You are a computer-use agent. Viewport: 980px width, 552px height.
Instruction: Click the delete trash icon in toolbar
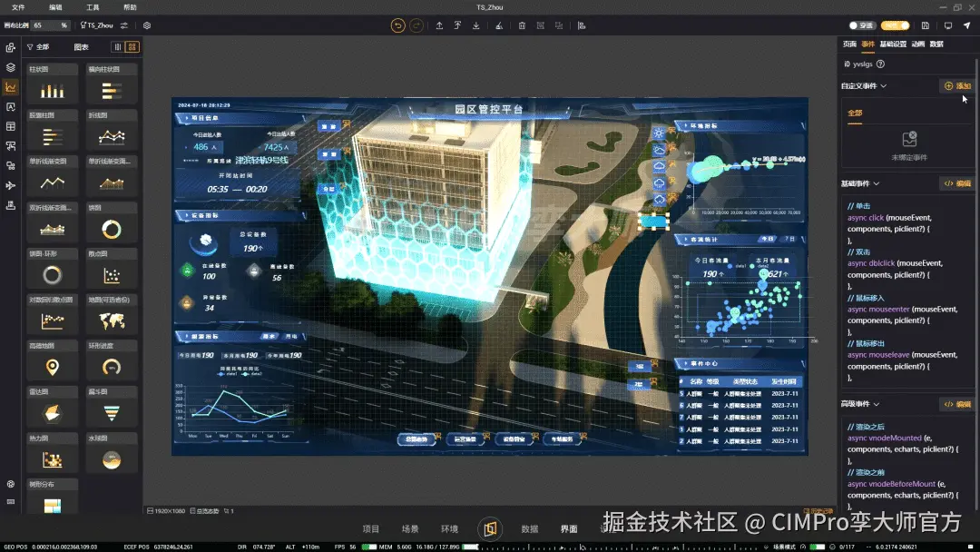[522, 25]
